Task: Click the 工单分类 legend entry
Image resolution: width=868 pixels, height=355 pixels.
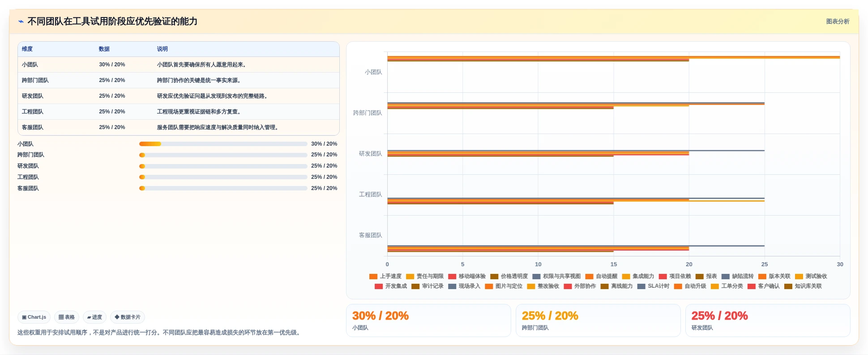Action: [727, 286]
